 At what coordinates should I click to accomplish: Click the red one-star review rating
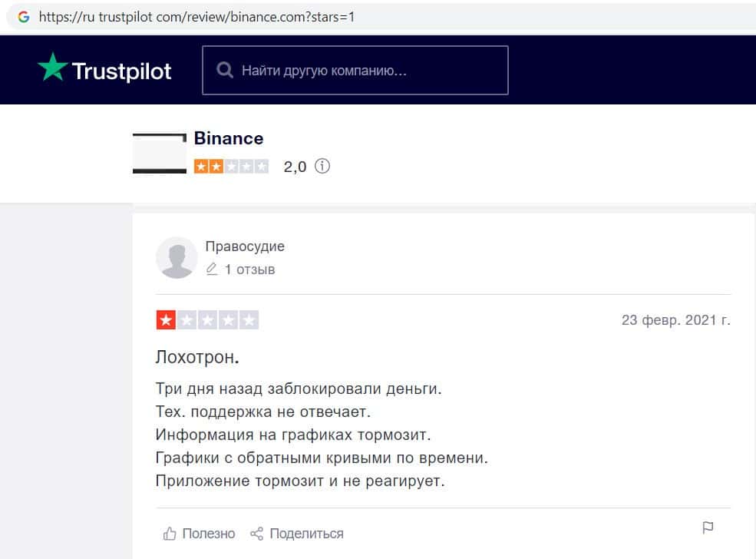point(207,320)
